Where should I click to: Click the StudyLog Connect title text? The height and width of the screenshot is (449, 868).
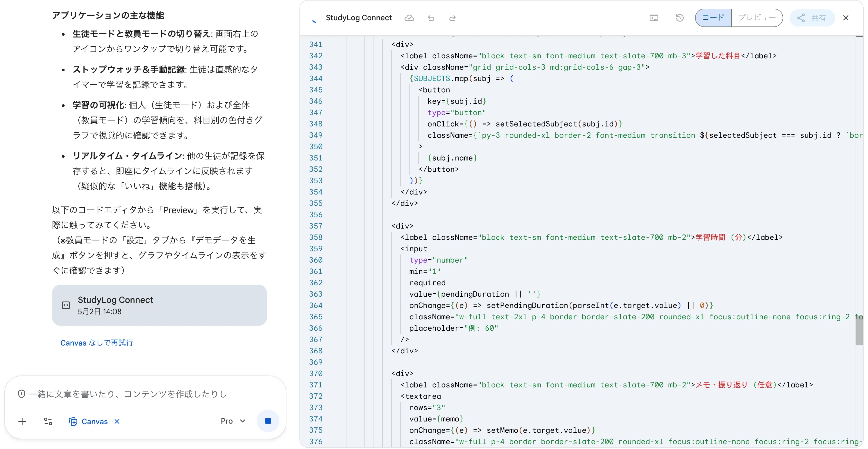(x=359, y=18)
